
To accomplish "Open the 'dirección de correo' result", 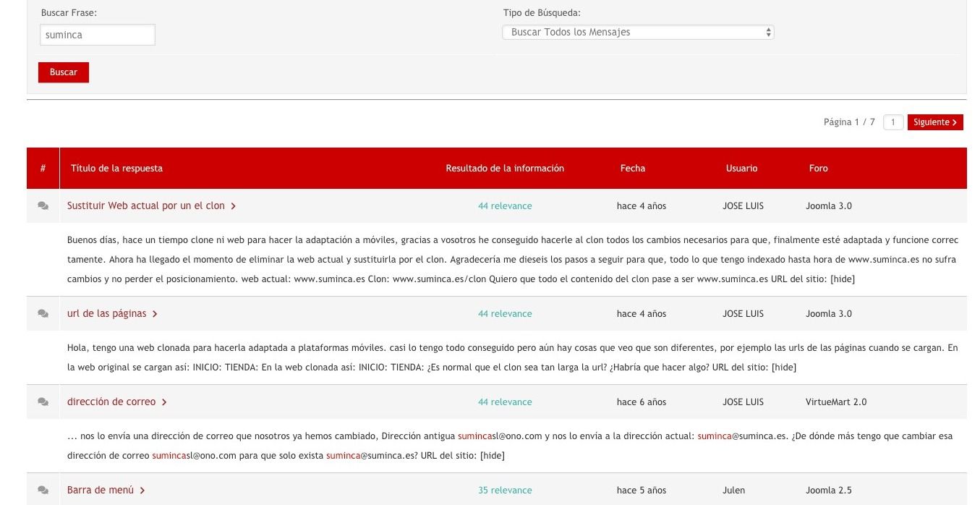I will 111,402.
